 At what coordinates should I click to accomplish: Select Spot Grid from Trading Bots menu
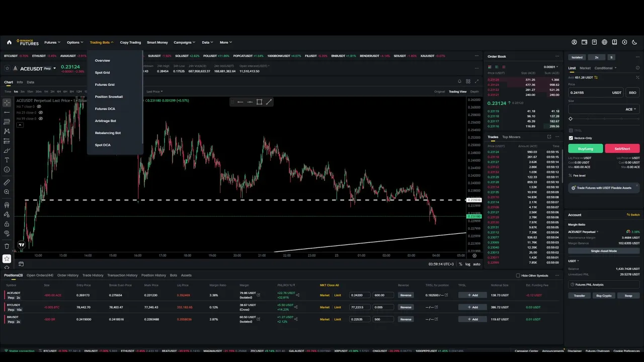102,72
